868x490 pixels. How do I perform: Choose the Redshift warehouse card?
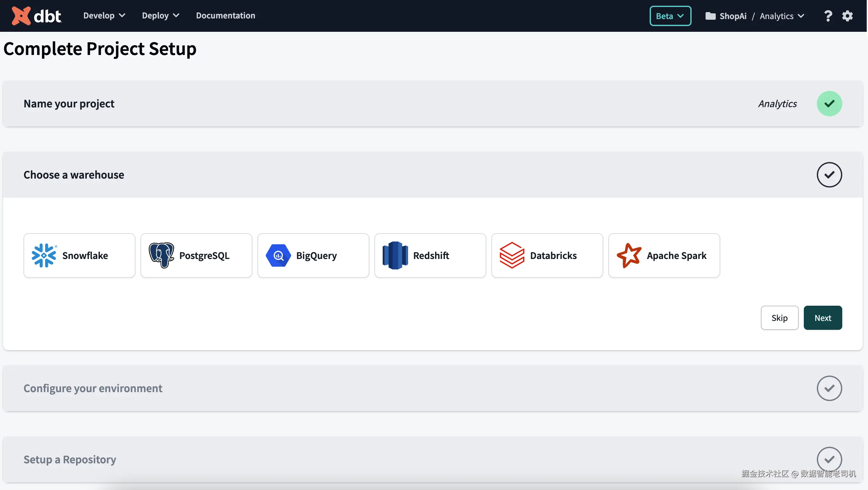430,255
